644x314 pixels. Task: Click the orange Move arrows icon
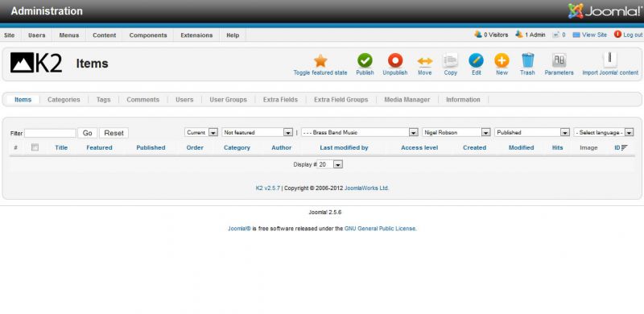(x=425, y=61)
